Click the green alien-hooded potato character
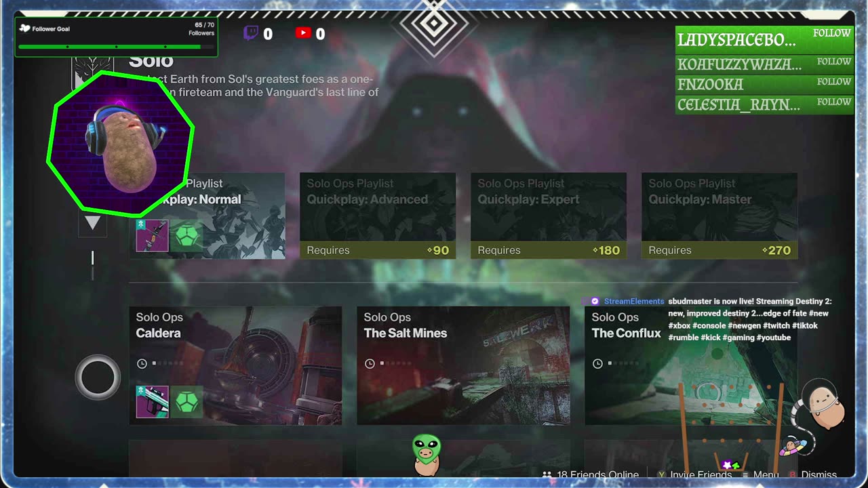868x488 pixels. pos(427,455)
